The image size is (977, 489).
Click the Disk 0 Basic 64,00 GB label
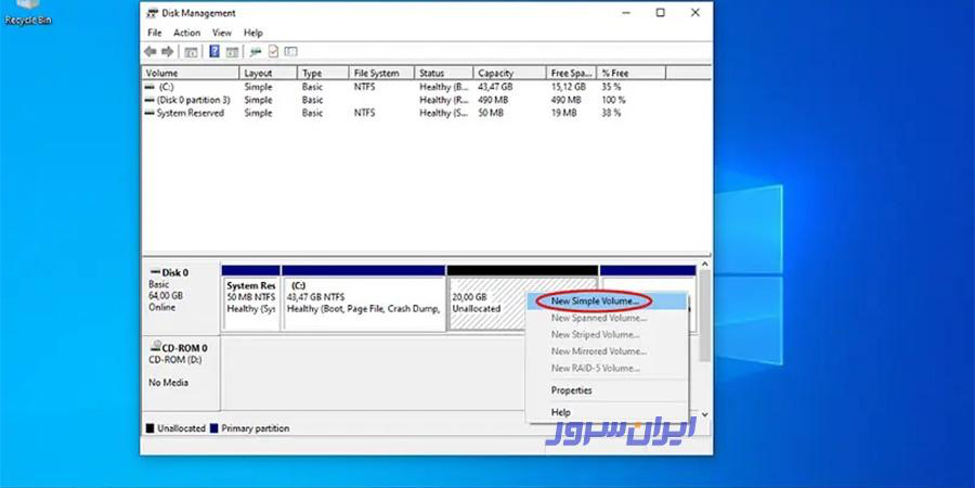[181, 299]
